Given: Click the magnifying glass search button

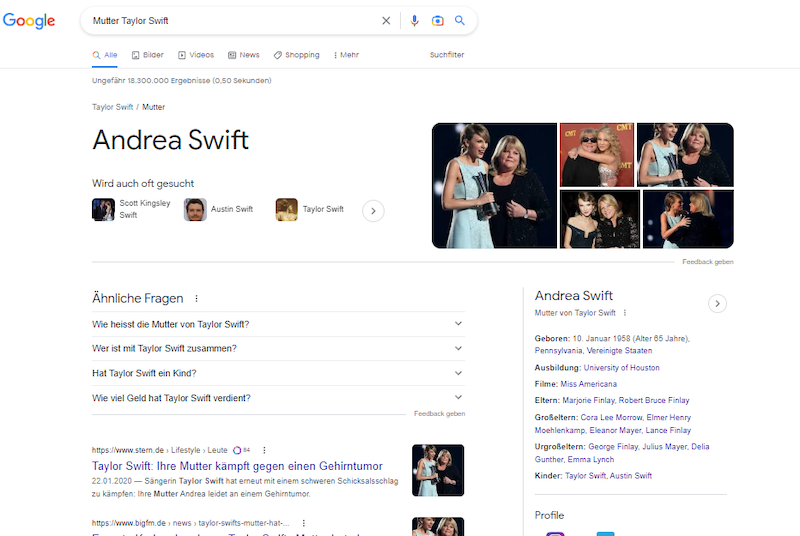Looking at the screenshot, I should 460,20.
